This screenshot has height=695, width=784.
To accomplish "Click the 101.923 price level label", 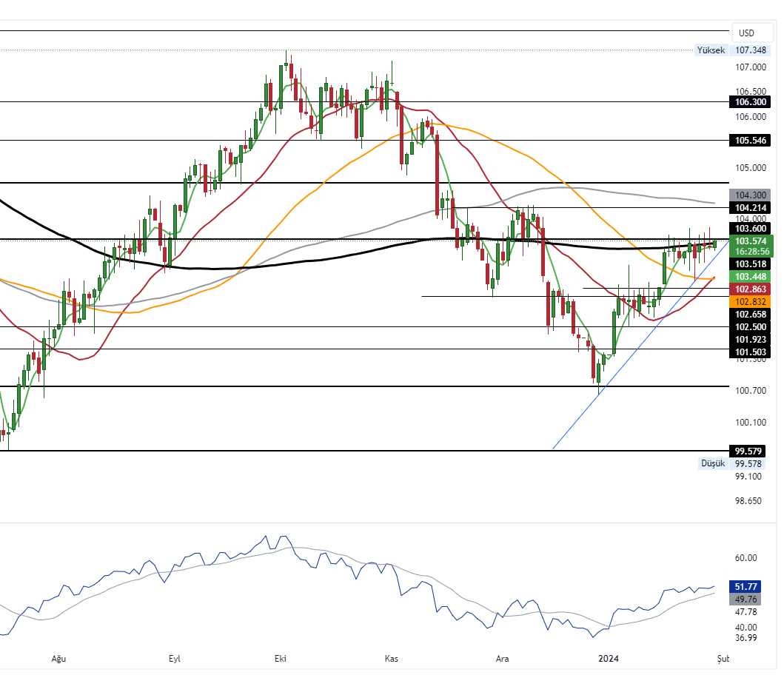I will point(751,340).
